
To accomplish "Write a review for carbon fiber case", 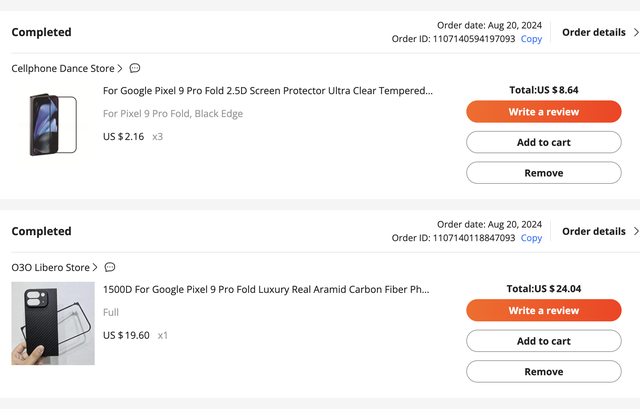I will (543, 311).
